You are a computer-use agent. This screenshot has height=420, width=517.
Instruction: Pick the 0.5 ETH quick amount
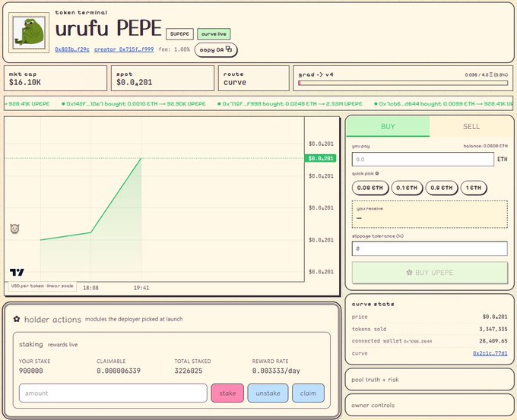click(442, 188)
